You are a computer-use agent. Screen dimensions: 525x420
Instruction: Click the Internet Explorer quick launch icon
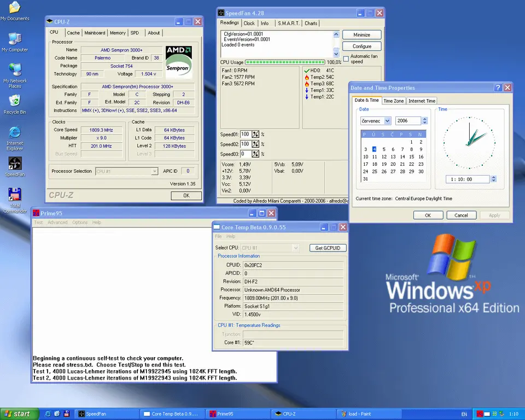[x=48, y=414]
